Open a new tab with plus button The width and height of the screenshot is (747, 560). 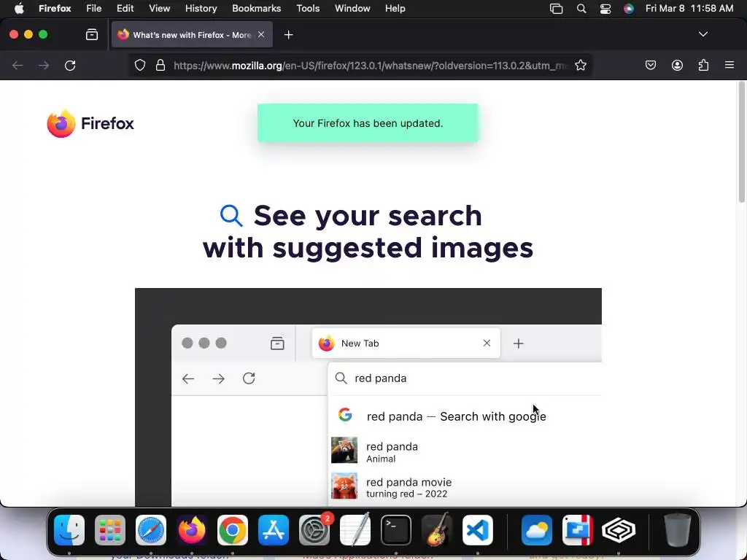pos(288,35)
